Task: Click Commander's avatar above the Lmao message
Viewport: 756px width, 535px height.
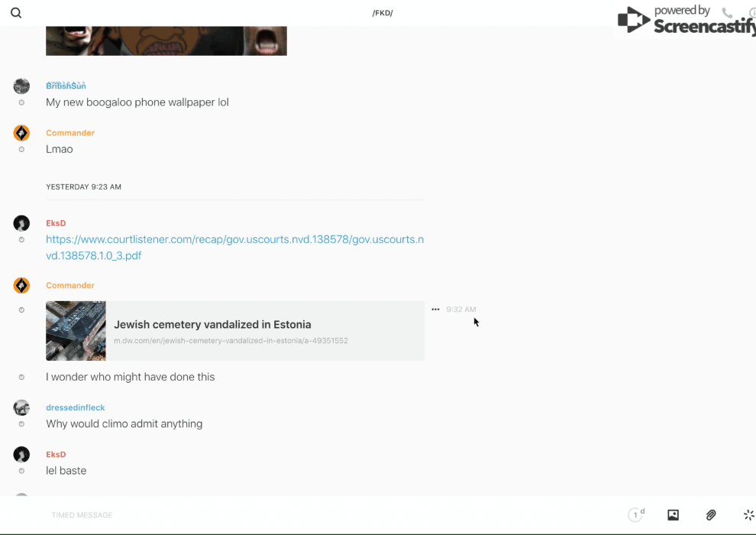Action: click(x=21, y=133)
